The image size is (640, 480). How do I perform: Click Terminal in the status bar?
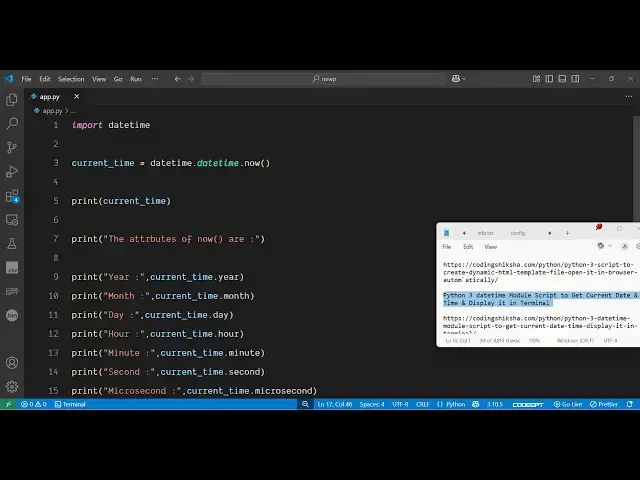pyautogui.click(x=70, y=404)
